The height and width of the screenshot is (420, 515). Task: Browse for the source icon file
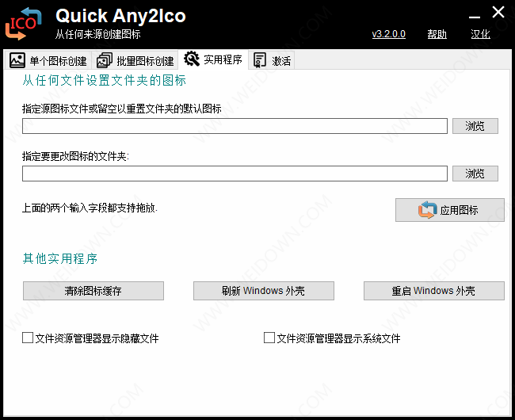[x=475, y=126]
